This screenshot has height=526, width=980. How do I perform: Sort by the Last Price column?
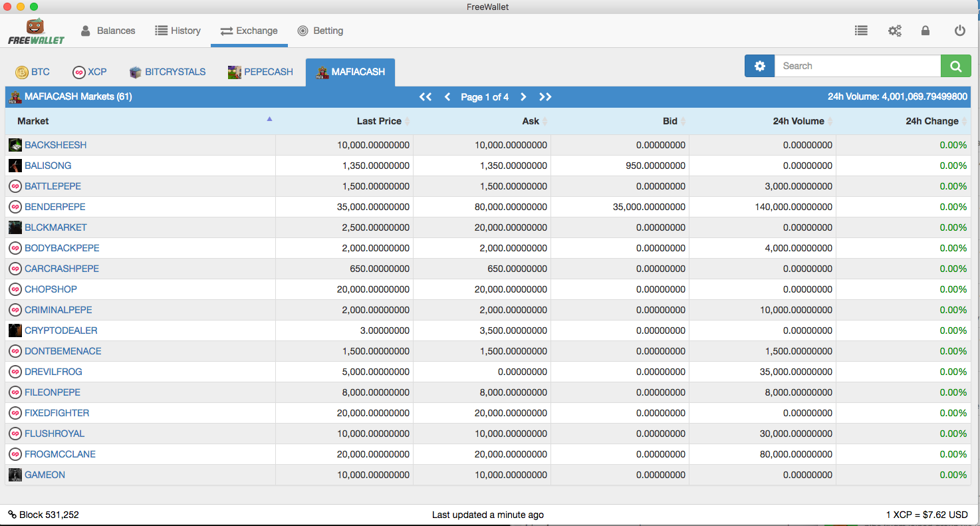pyautogui.click(x=344, y=121)
